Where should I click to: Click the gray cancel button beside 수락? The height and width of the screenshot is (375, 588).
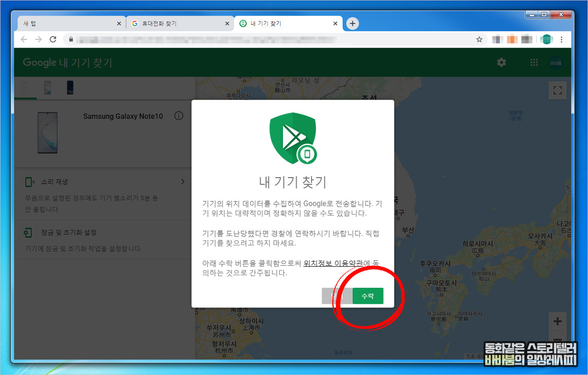point(337,296)
